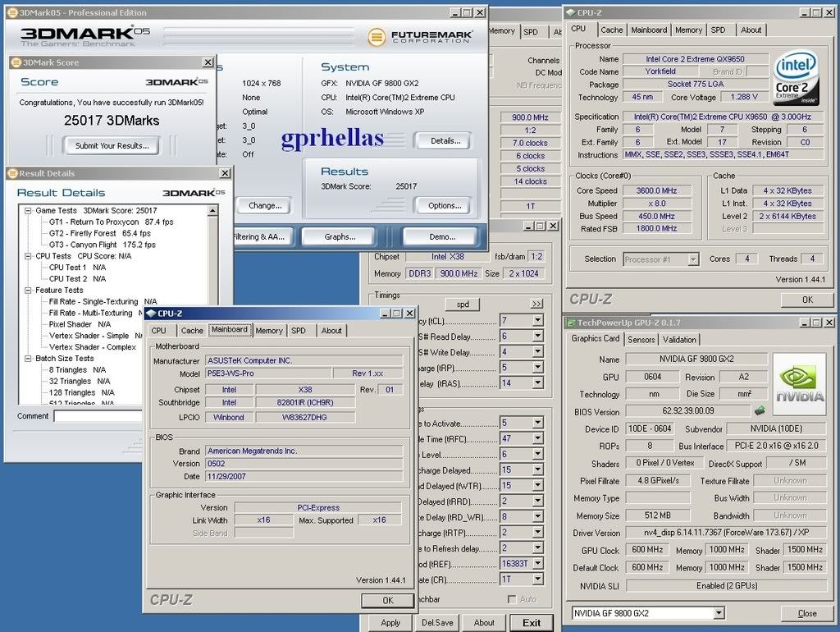The height and width of the screenshot is (632, 840).
Task: Open the tRAS dropdown showing 14
Action: pos(537,382)
